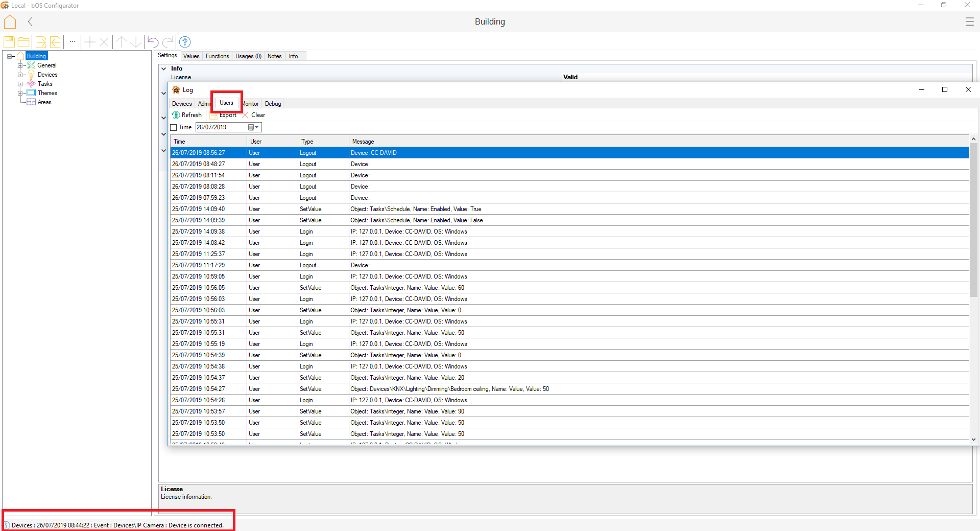
Task: Click the Refresh icon in Log window
Action: [x=176, y=115]
